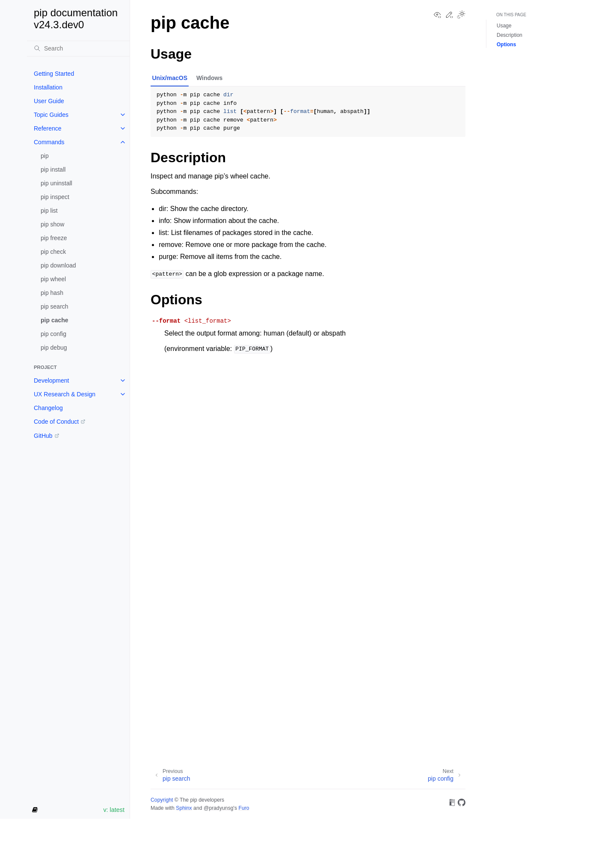Open the Sphinx footer link

pyautogui.click(x=184, y=808)
